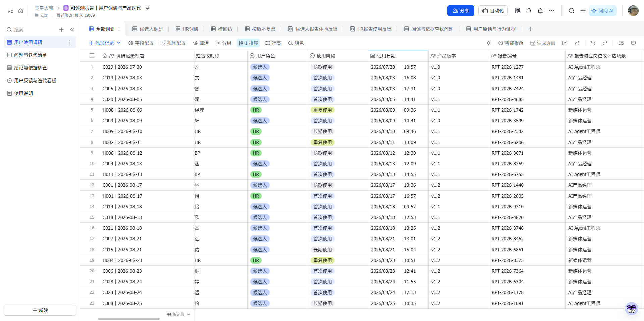Open options for 全部调研 view
This screenshot has width=644, height=321.
(119, 29)
